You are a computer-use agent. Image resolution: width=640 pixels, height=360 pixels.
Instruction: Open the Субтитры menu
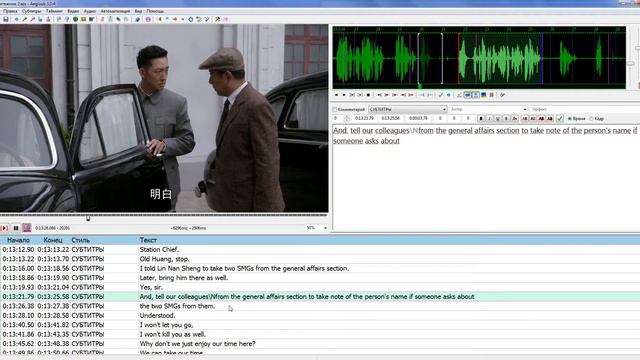point(31,11)
